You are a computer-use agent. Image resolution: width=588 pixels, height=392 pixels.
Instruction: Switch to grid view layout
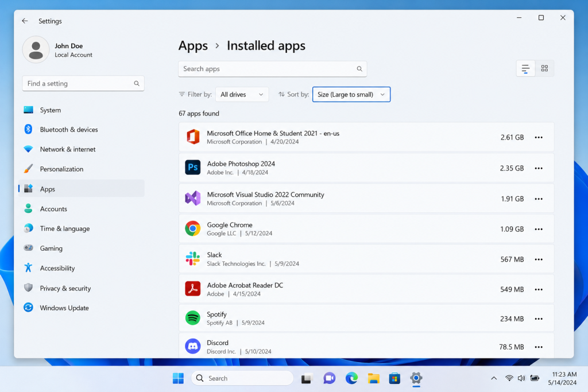click(544, 68)
